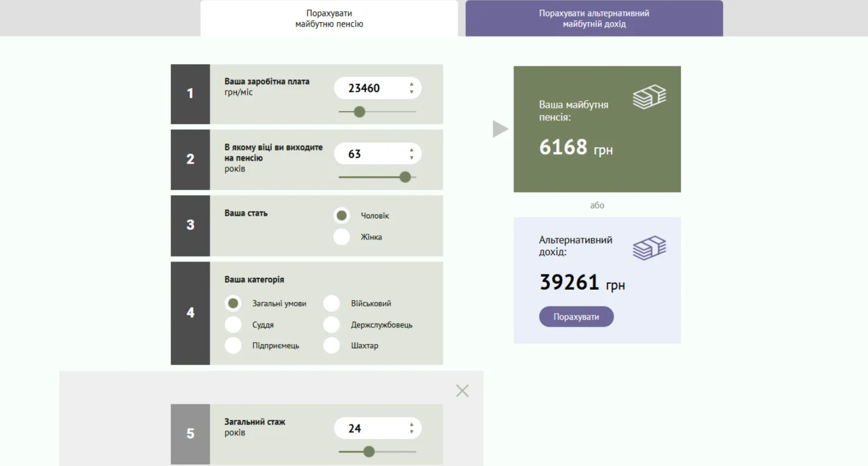
Task: Click the retirement age slider handle
Action: [x=405, y=177]
